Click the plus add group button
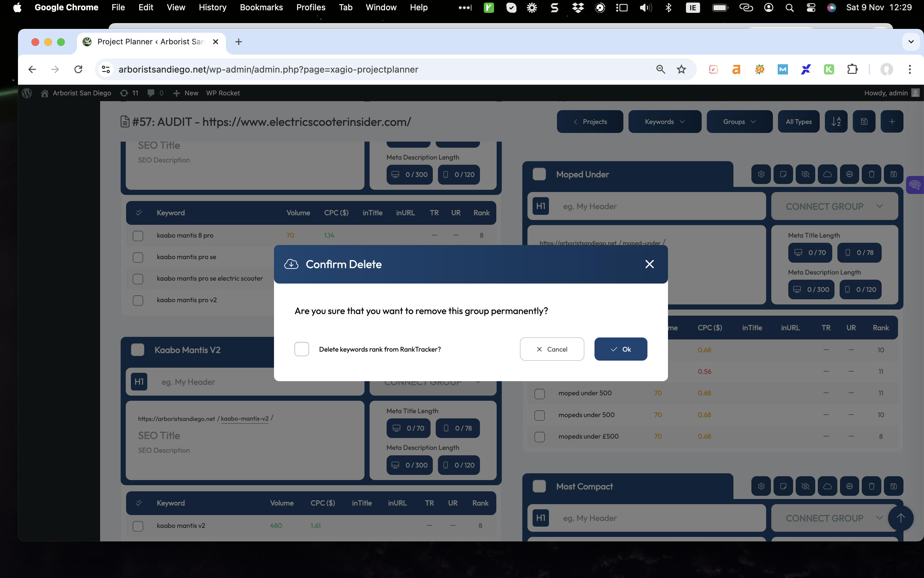This screenshot has height=578, width=924. click(892, 122)
